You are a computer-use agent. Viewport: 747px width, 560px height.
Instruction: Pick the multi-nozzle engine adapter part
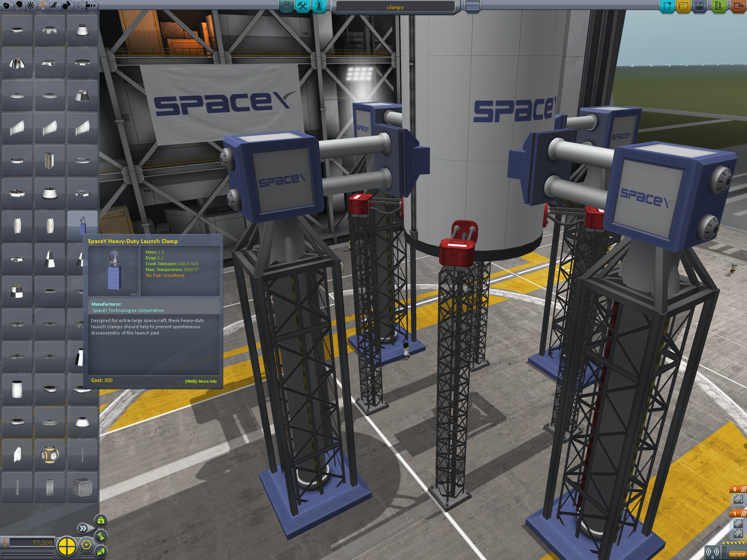17,63
